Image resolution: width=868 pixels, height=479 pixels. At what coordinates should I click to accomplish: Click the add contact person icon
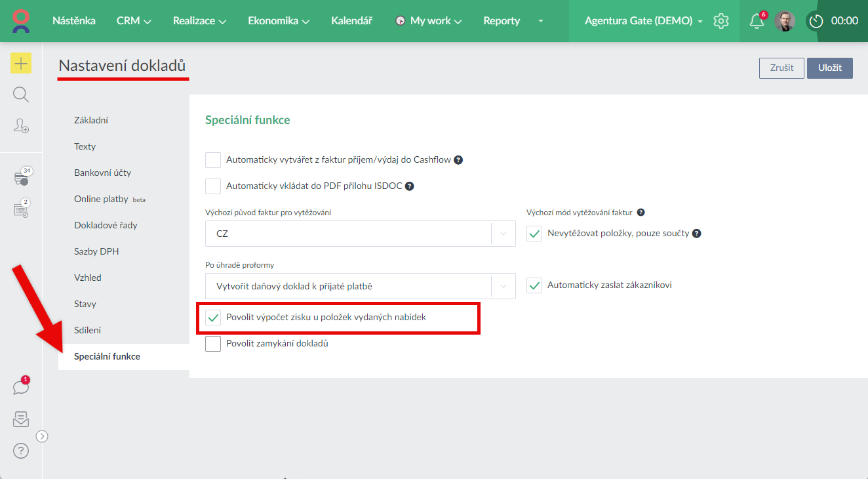[x=21, y=126]
